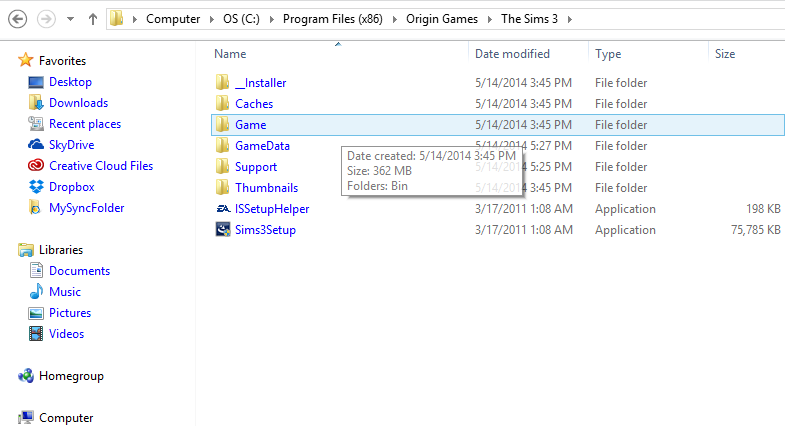Select the __Installer folder icon
The image size is (785, 426).
tap(223, 83)
